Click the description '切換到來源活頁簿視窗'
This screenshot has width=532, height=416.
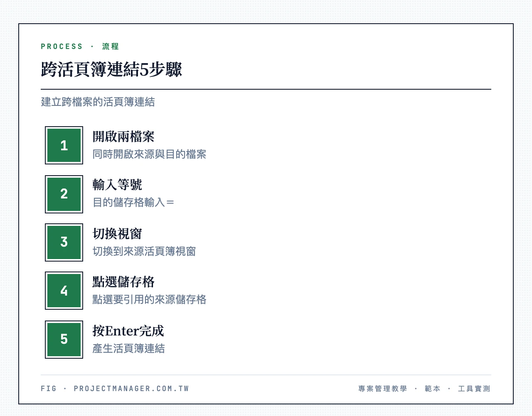144,252
